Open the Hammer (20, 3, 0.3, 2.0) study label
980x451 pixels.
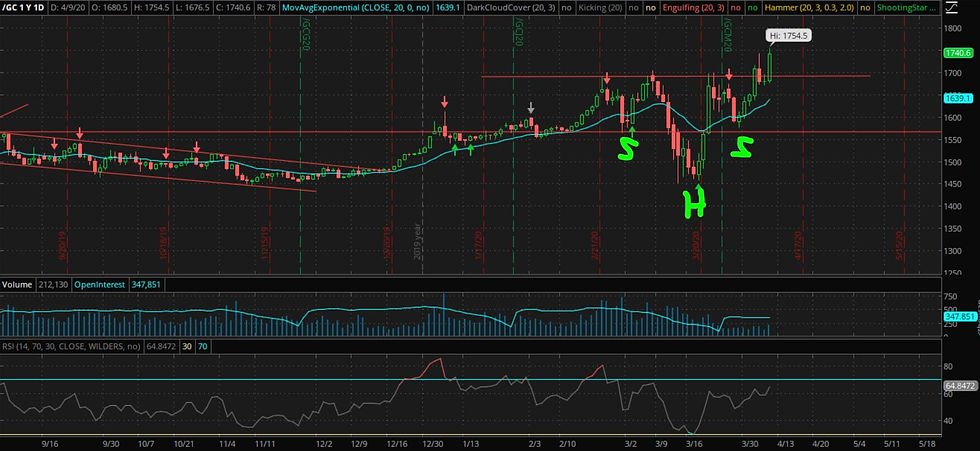pyautogui.click(x=810, y=8)
